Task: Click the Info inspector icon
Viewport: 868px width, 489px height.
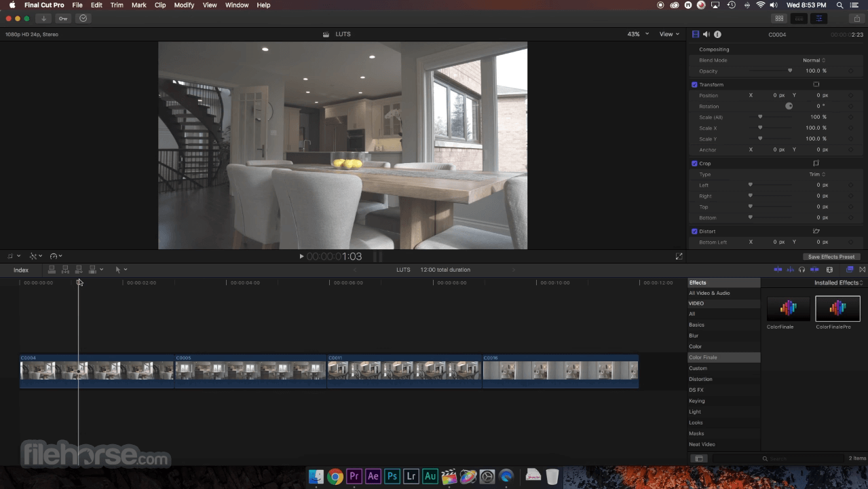Action: coord(717,34)
